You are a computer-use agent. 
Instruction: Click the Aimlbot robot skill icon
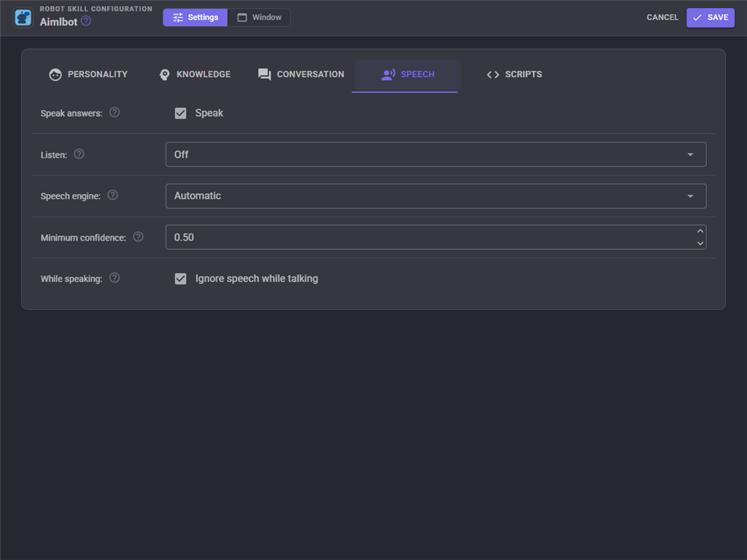point(23,17)
